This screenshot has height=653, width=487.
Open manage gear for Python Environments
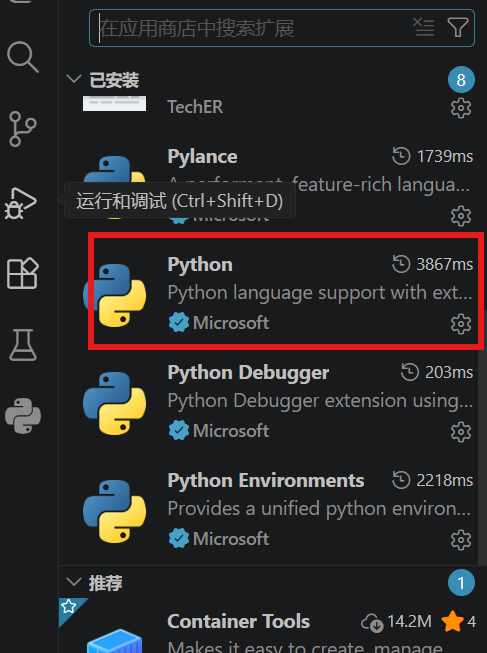tap(461, 540)
